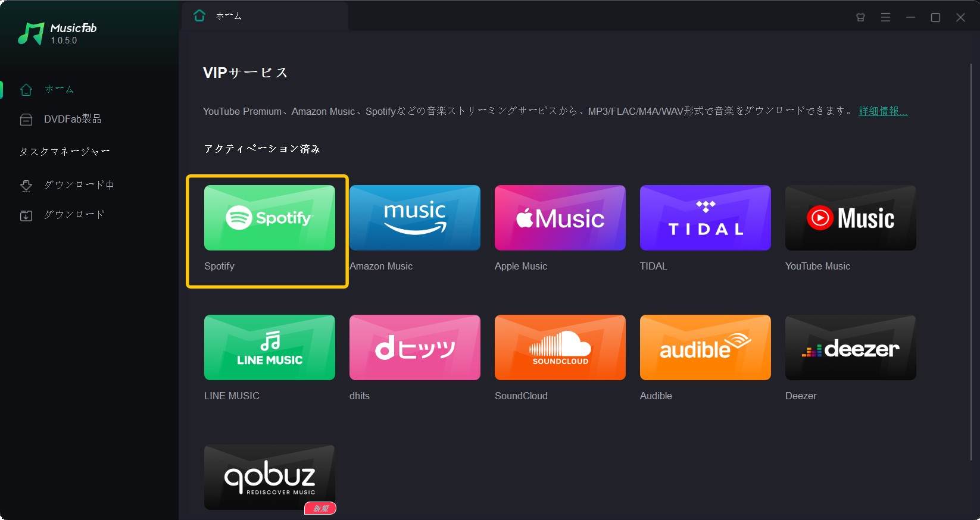Click the VIPサービス heading
Screen dimensions: 980x520
[x=245, y=73]
